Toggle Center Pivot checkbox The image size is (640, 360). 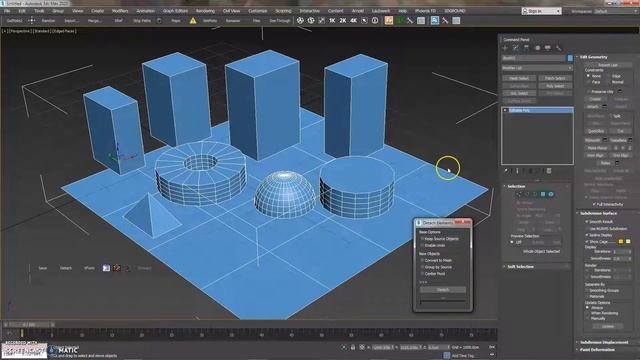(x=422, y=273)
